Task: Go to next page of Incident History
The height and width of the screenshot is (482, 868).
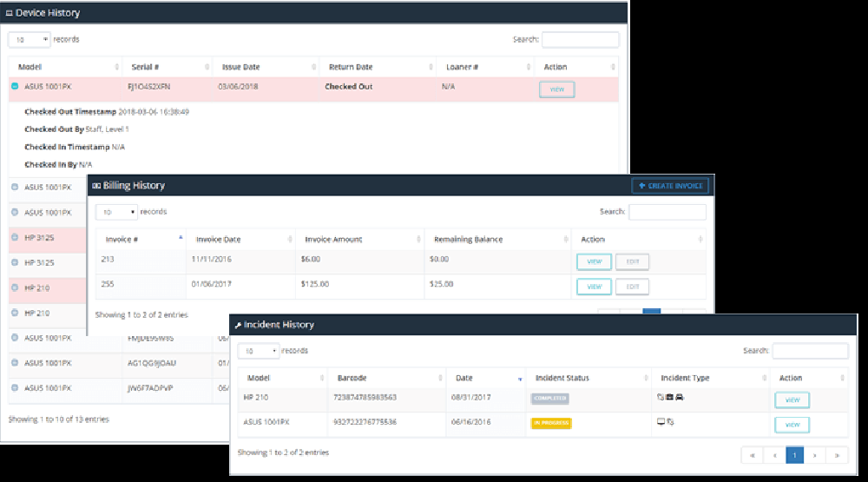Action: coord(815,455)
